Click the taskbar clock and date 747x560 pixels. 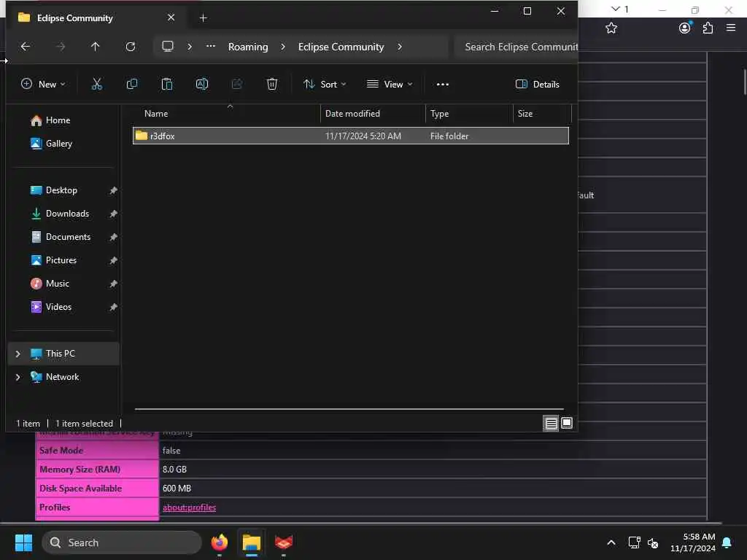[x=693, y=542]
